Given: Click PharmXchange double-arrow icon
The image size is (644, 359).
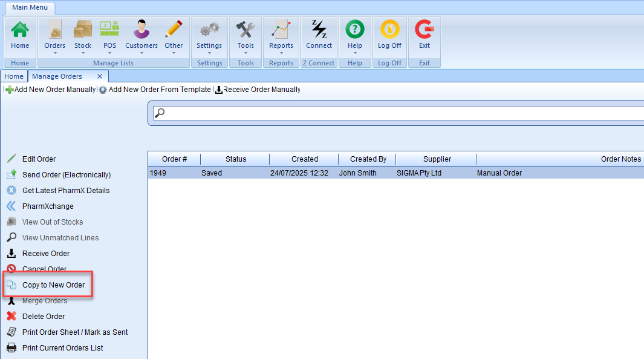Looking at the screenshot, I should point(11,206).
